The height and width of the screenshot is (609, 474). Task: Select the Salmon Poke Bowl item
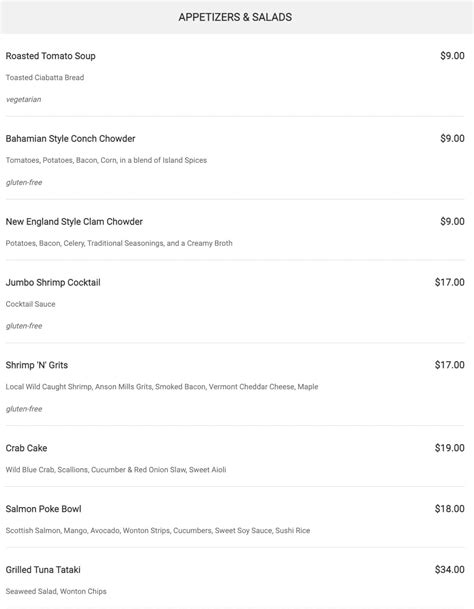tap(44, 509)
